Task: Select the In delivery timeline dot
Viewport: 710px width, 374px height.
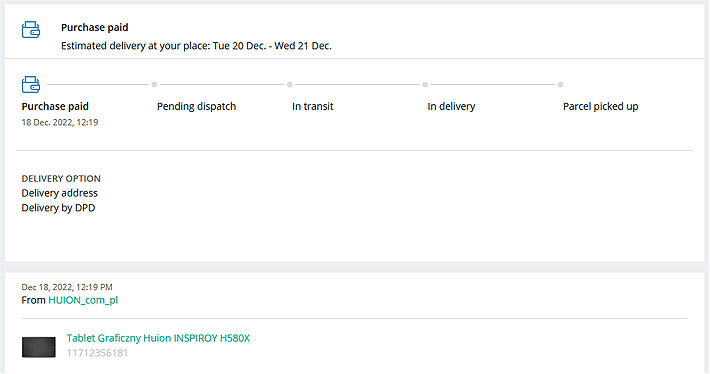Action: (x=425, y=85)
